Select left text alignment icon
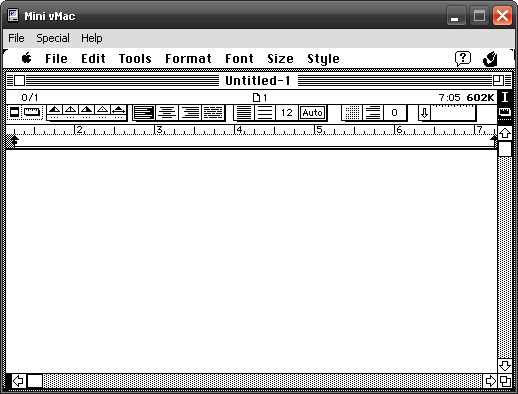The width and height of the screenshot is (518, 394). tap(144, 113)
